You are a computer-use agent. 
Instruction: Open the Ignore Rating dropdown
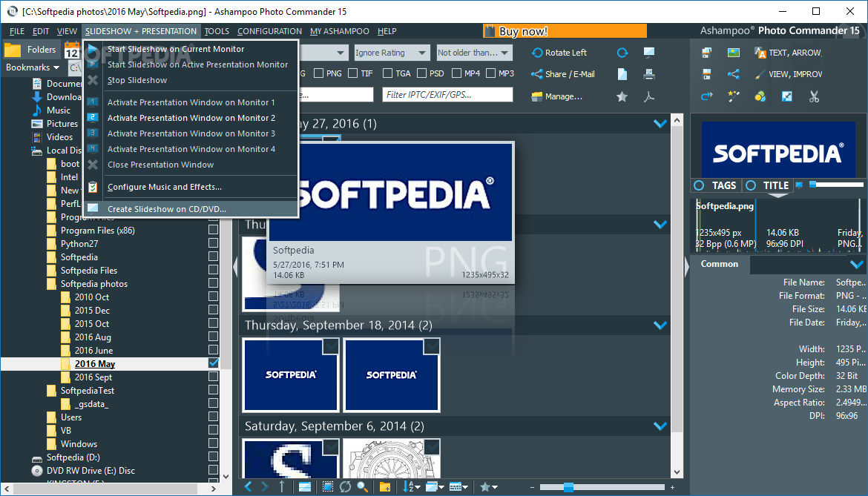pyautogui.click(x=392, y=53)
